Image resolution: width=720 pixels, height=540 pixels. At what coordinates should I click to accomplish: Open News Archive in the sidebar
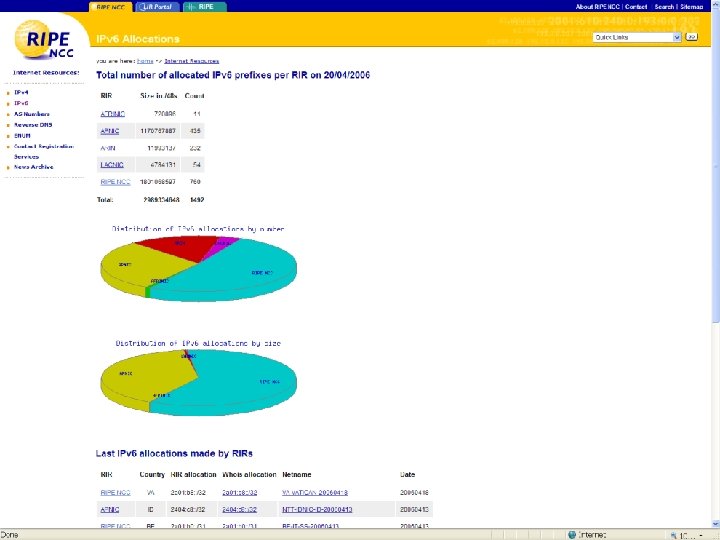click(34, 167)
